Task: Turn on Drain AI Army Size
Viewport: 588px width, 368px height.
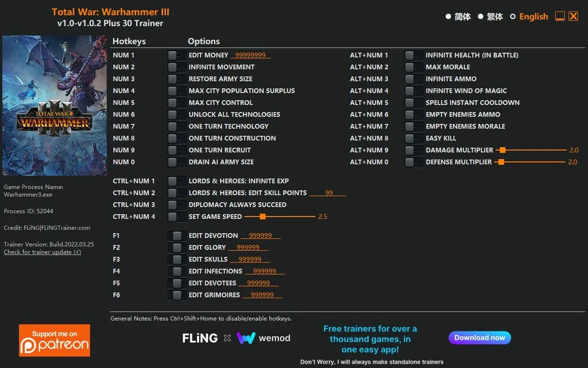Action: click(177, 162)
